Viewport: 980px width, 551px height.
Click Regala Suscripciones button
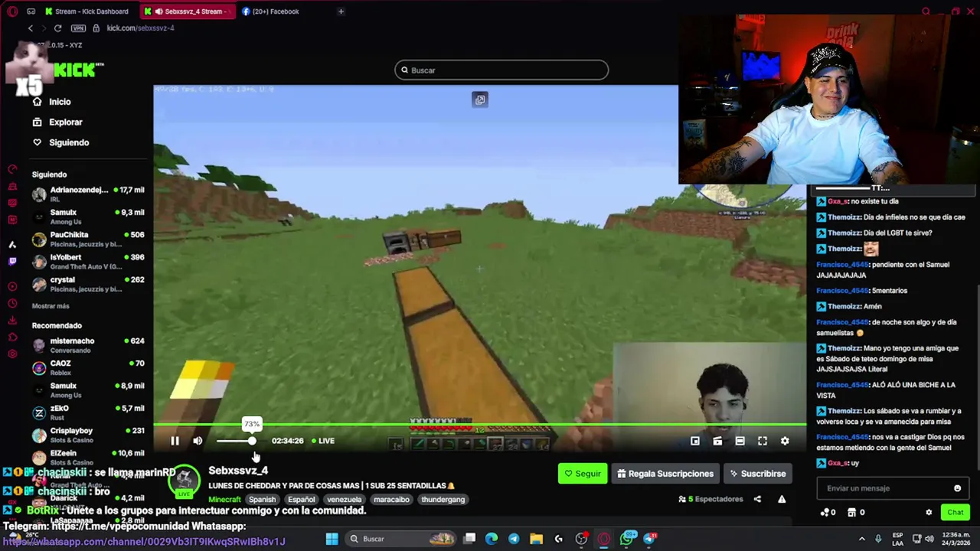tap(665, 474)
